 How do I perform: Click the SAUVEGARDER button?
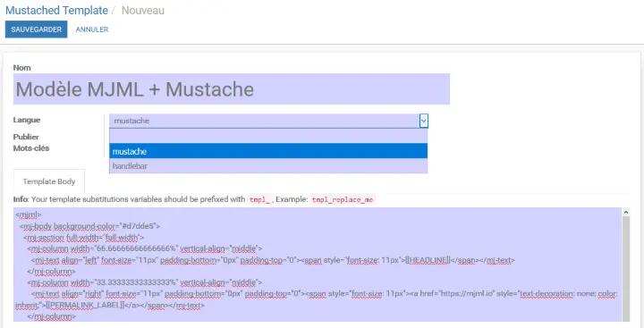(36, 29)
